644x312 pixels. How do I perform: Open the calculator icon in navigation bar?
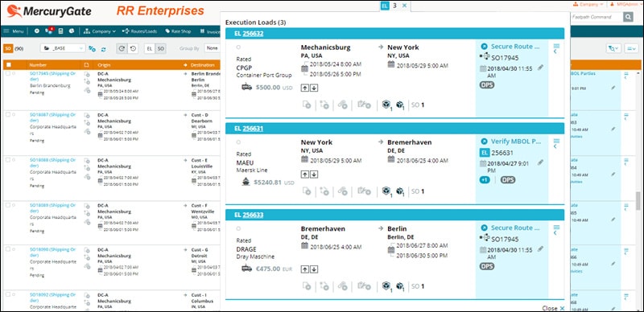[61, 31]
